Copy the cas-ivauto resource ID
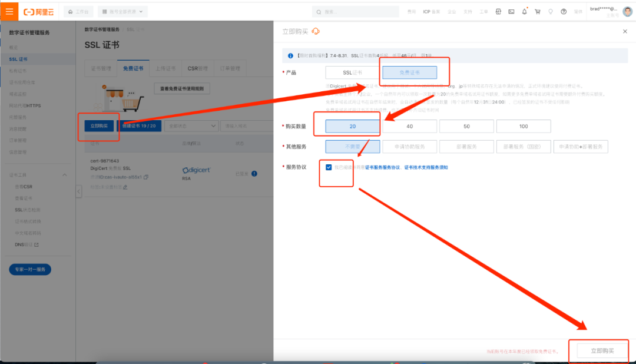The height and width of the screenshot is (364, 636). pyautogui.click(x=146, y=177)
